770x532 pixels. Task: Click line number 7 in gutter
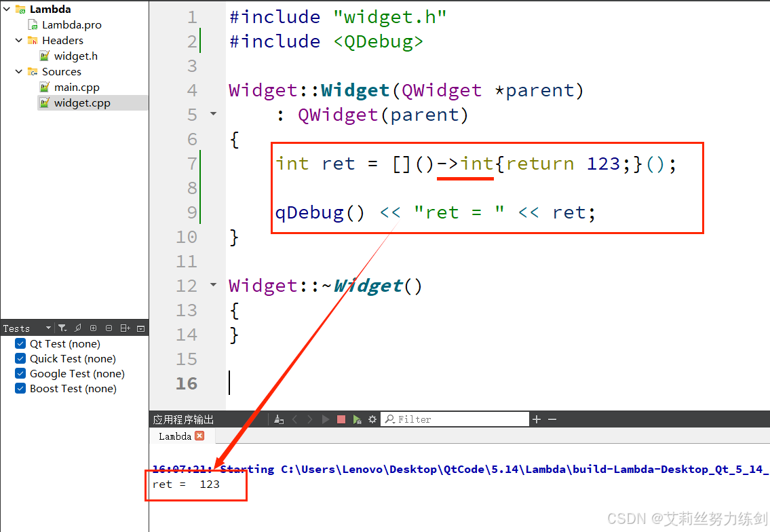pyautogui.click(x=192, y=163)
